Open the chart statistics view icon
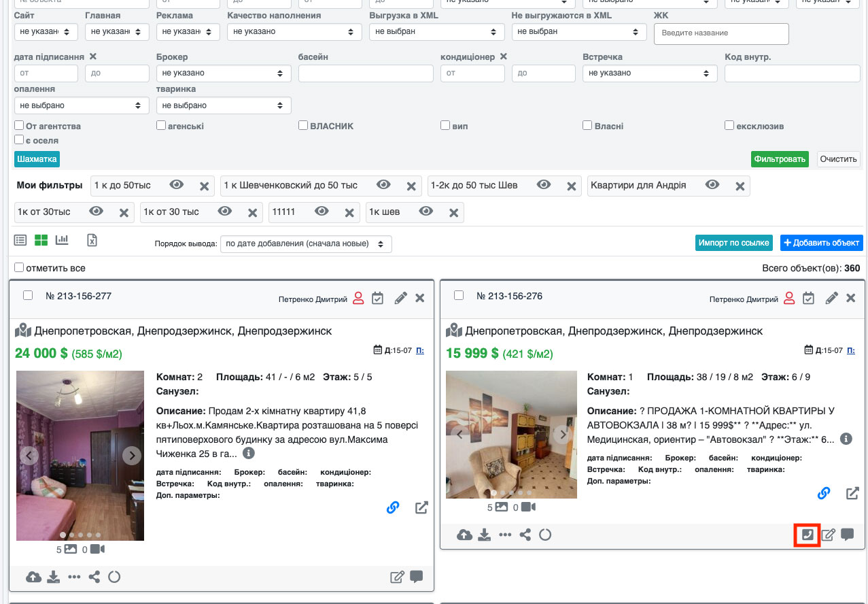 click(62, 239)
